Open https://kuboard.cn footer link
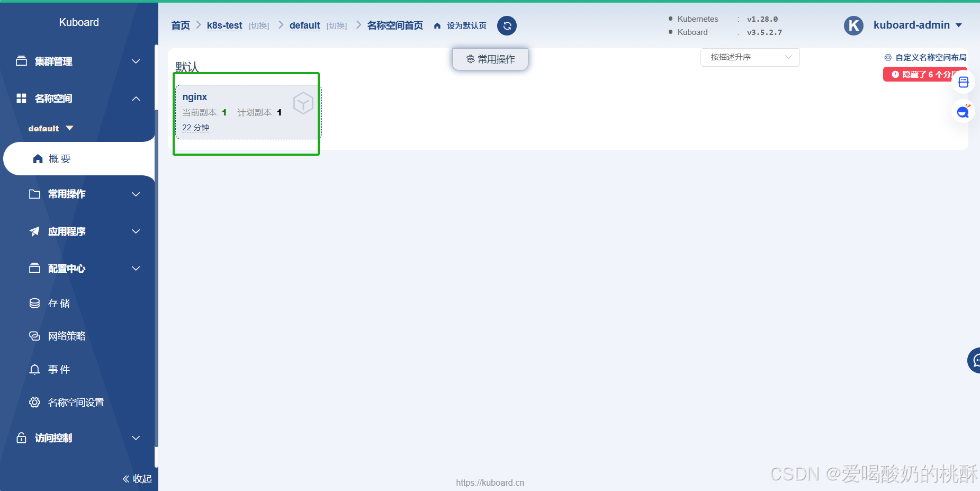The image size is (980, 491). click(490, 483)
